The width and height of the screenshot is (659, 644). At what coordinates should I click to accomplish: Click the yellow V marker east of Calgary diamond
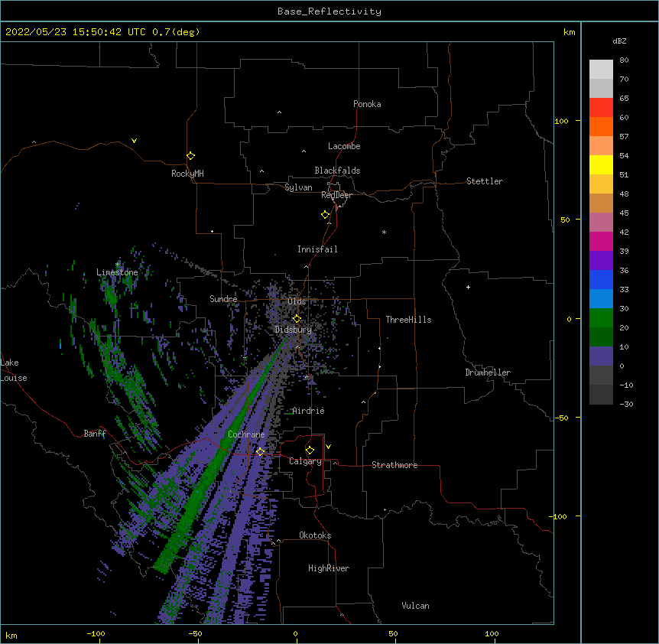pos(328,446)
